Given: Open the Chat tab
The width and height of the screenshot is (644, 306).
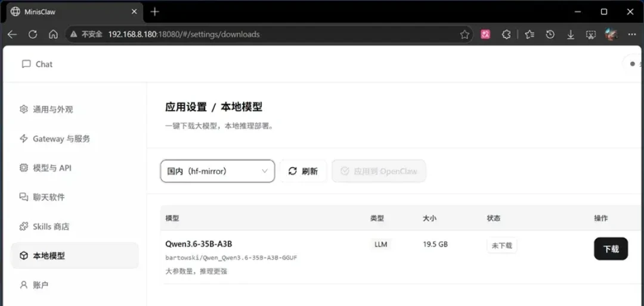Looking at the screenshot, I should tap(37, 64).
